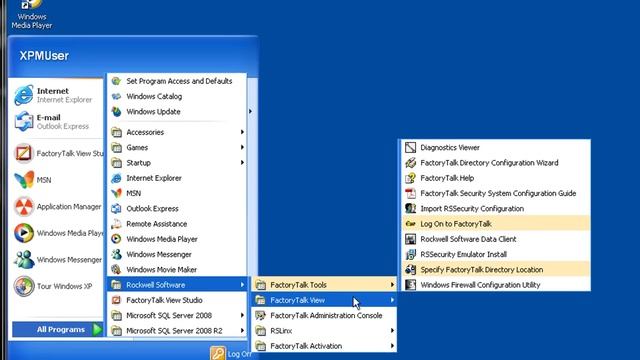Image resolution: width=640 pixels, height=360 pixels.
Task: Expand the FactoryTalk Activation submenu arrow
Action: [x=392, y=346]
